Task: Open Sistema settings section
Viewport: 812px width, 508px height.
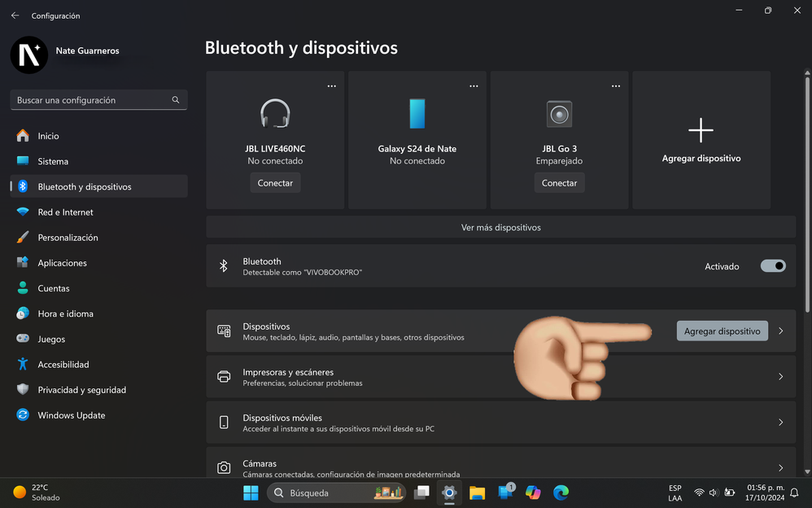Action: pos(99,161)
